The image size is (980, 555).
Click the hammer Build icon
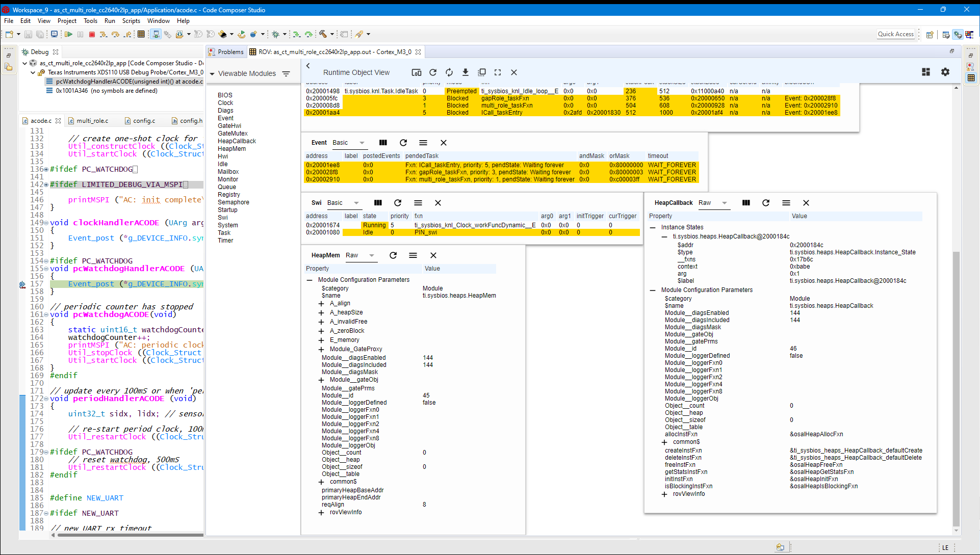tap(323, 34)
